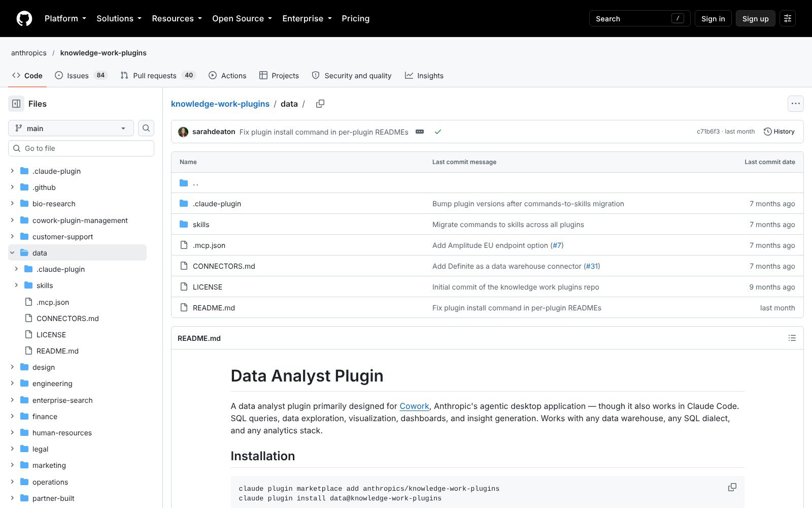This screenshot has height=508, width=812.
Task: Open the Enterprise dropdown menu
Action: point(307,18)
